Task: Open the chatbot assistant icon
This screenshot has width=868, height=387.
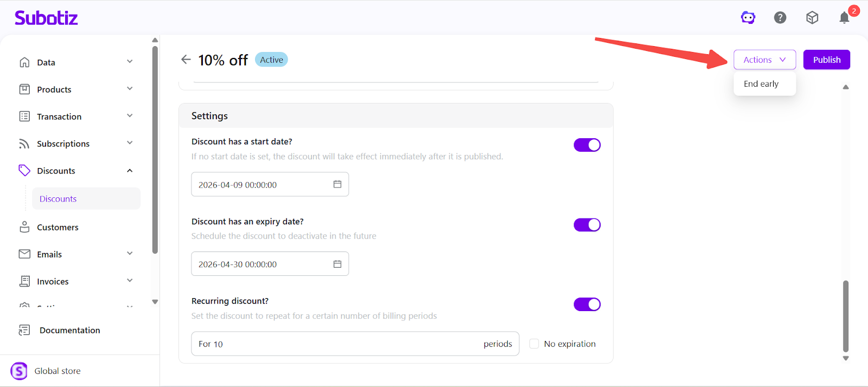Action: coord(748,18)
